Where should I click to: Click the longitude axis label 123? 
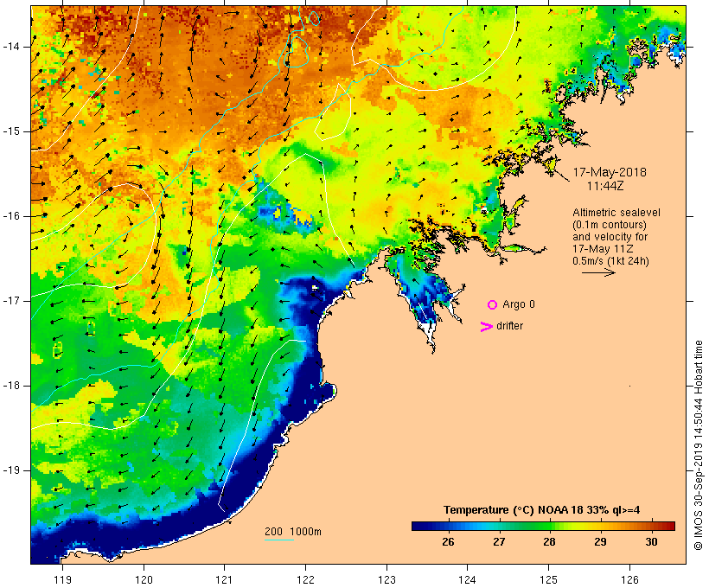click(386, 579)
